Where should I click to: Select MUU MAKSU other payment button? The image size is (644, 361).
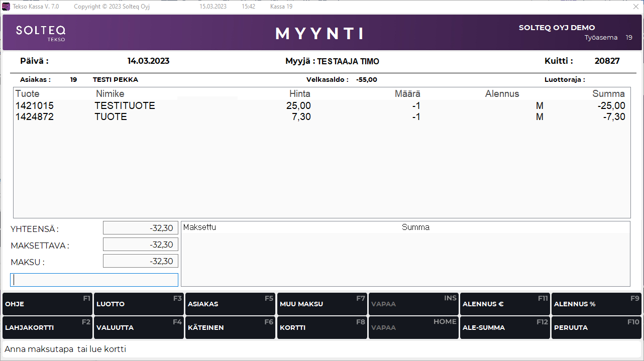point(322,304)
